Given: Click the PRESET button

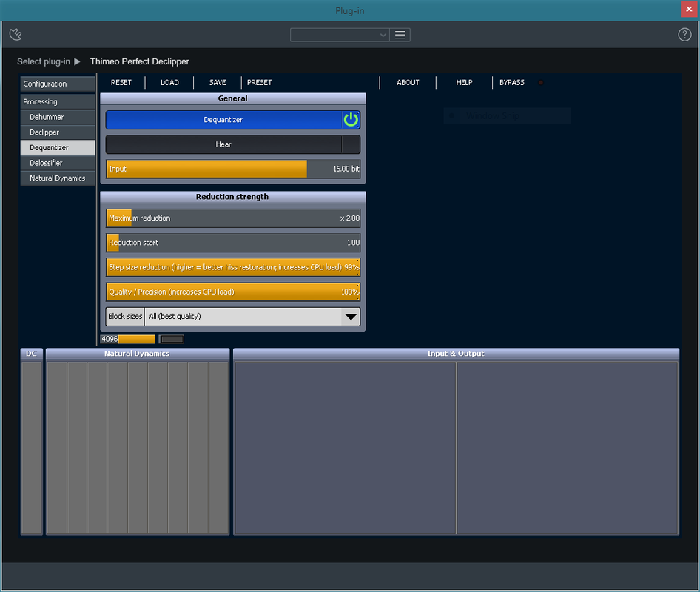Looking at the screenshot, I should click(260, 83).
